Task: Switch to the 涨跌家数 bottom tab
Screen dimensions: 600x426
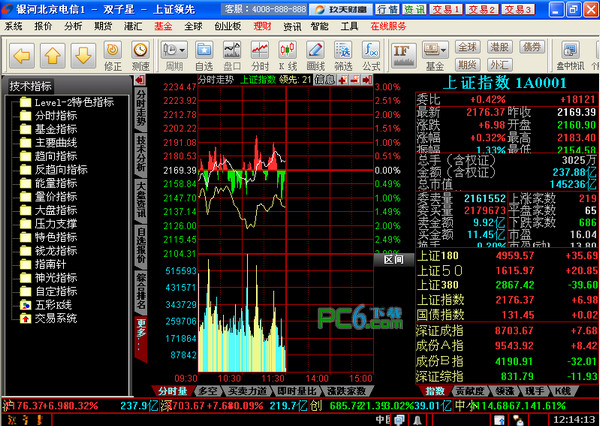Action: pyautogui.click(x=346, y=391)
